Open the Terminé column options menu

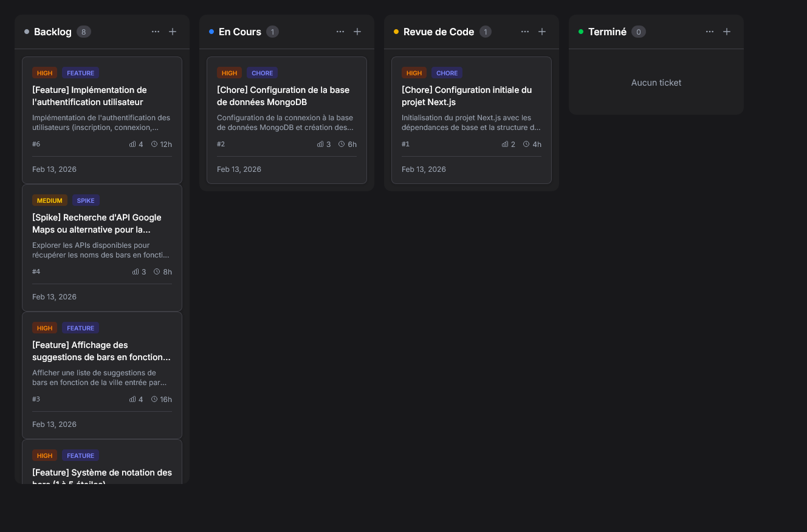click(710, 32)
